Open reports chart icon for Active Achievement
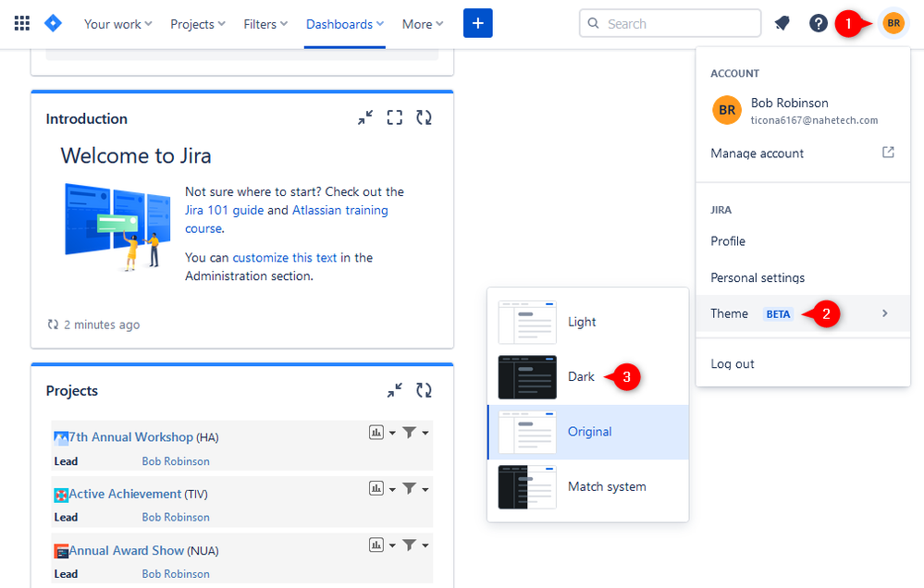Image resolution: width=924 pixels, height=588 pixels. [x=376, y=488]
